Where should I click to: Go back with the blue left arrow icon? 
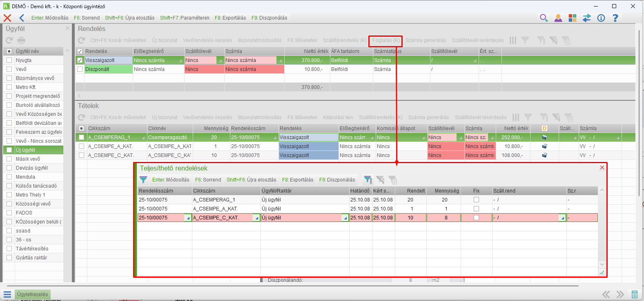[22, 18]
